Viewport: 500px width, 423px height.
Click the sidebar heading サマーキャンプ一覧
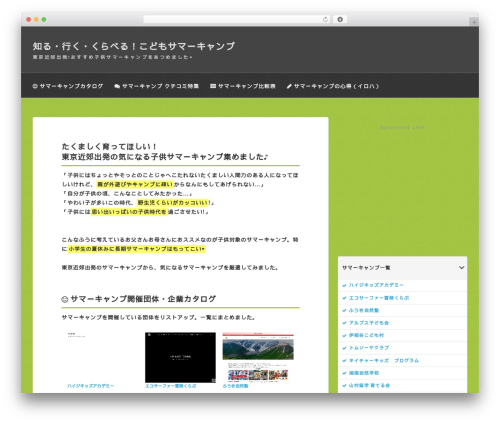pyautogui.click(x=366, y=268)
